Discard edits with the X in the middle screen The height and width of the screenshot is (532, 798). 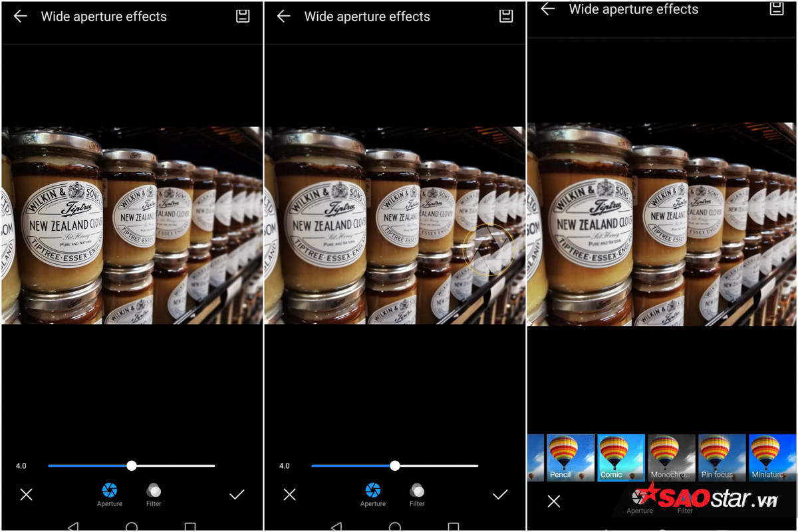[x=289, y=494]
